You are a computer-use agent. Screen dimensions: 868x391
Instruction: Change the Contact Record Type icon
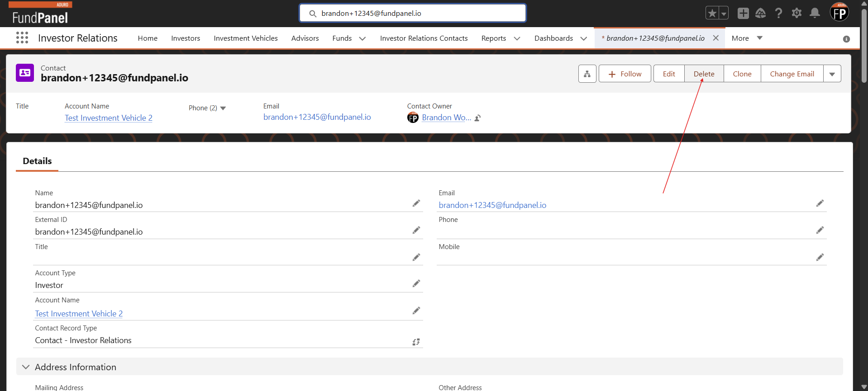[416, 342]
